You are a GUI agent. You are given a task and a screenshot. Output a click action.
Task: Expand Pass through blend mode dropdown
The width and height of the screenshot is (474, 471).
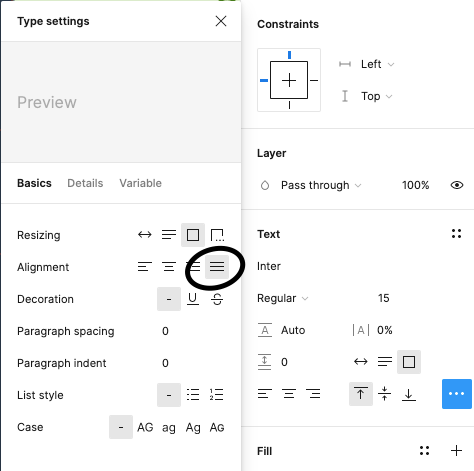[321, 185]
